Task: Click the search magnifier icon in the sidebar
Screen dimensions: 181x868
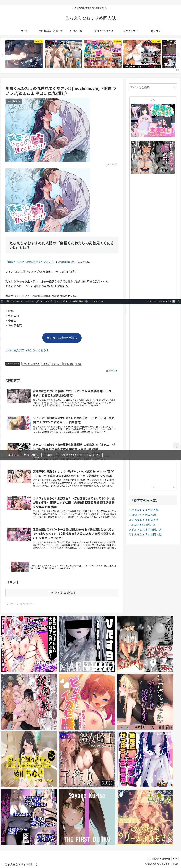Action: tap(174, 88)
